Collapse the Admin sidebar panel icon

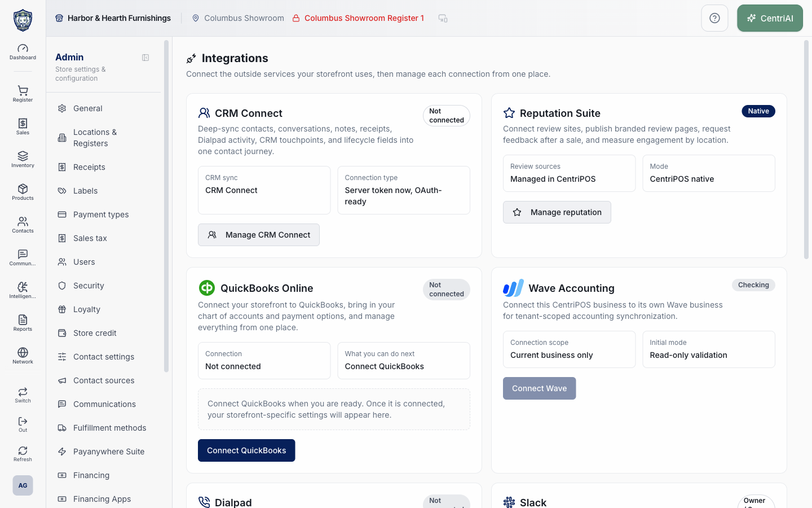click(145, 58)
